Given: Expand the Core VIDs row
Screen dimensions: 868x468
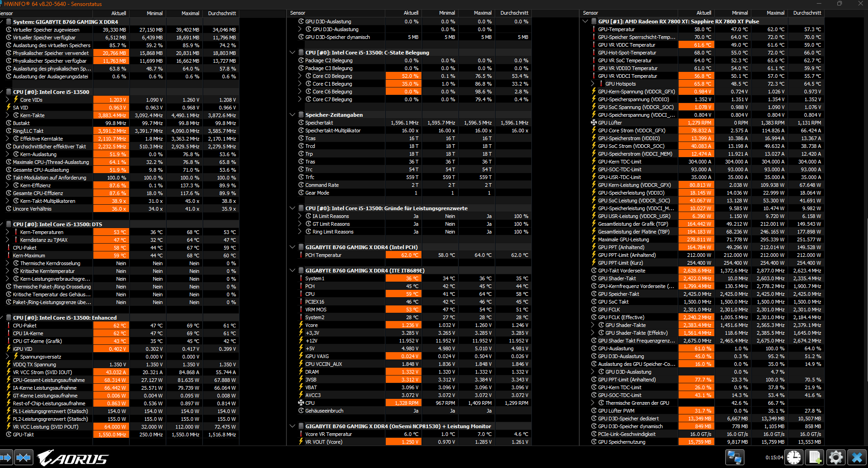Looking at the screenshot, I should 7,100.
